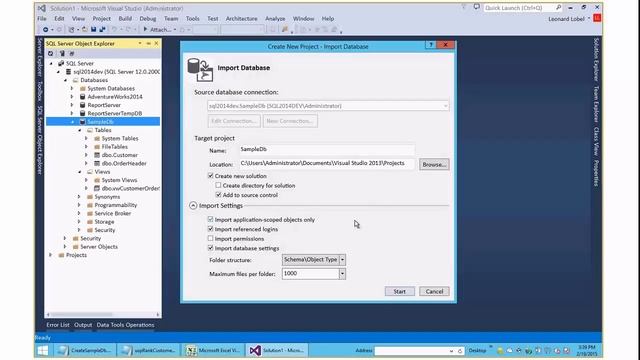Click the Navigate Backward toolbar icon
Screen dimensions: 640x360
click(x=46, y=29)
